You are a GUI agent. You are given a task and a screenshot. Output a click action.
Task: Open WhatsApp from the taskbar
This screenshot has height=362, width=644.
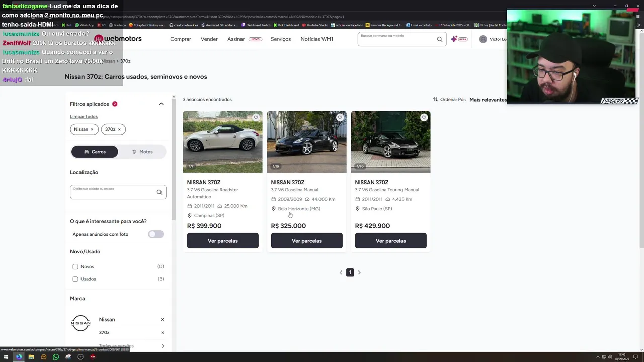coord(56,357)
